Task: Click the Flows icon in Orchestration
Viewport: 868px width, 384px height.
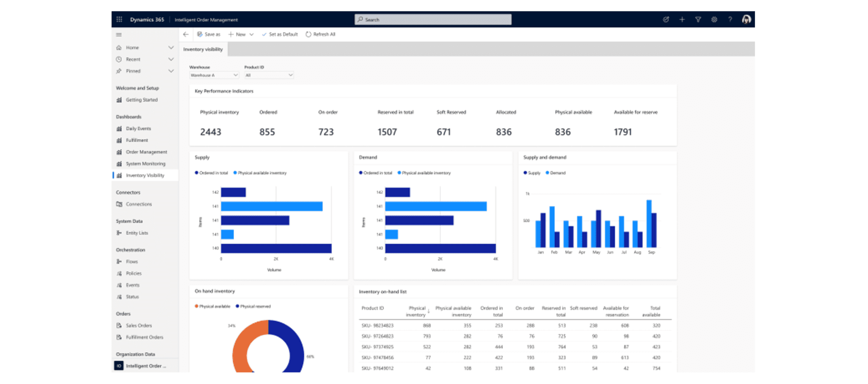Action: click(119, 262)
